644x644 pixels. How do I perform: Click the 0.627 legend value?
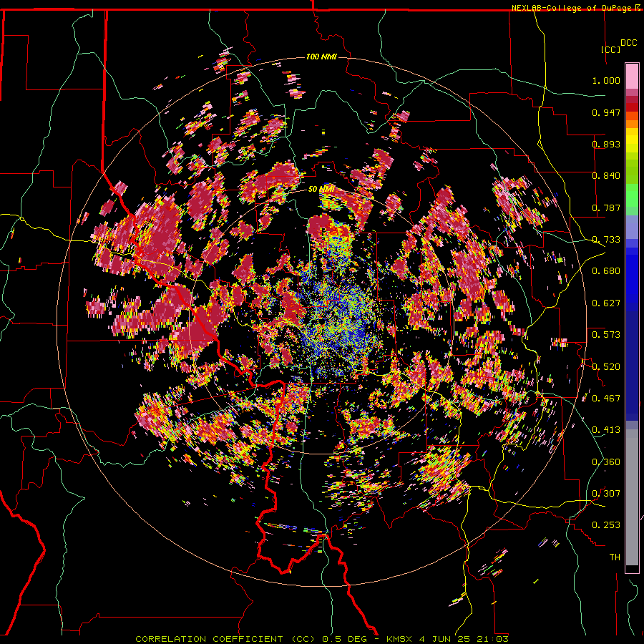(606, 303)
